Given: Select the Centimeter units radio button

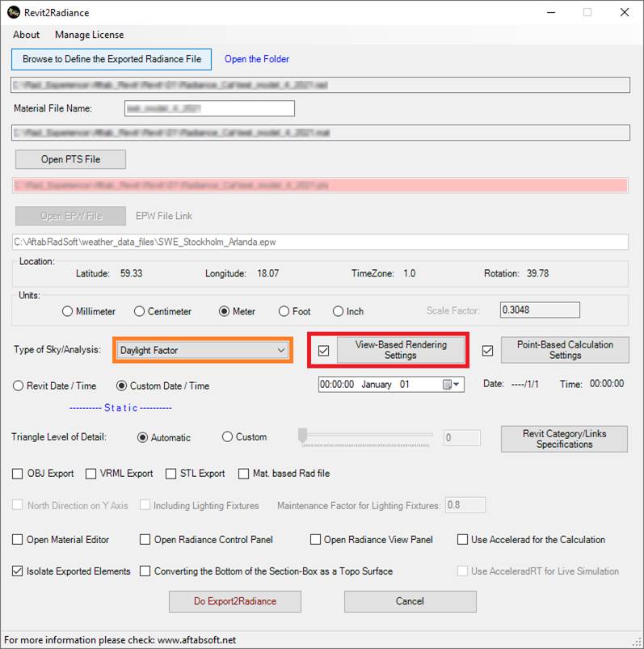Looking at the screenshot, I should click(139, 311).
